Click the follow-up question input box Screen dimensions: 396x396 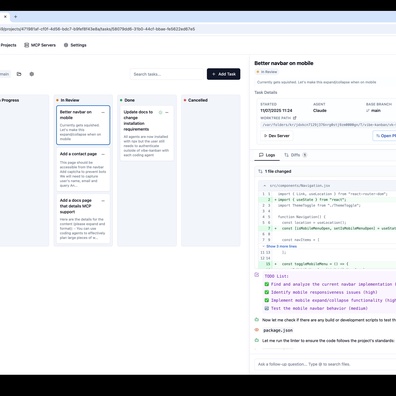325,364
